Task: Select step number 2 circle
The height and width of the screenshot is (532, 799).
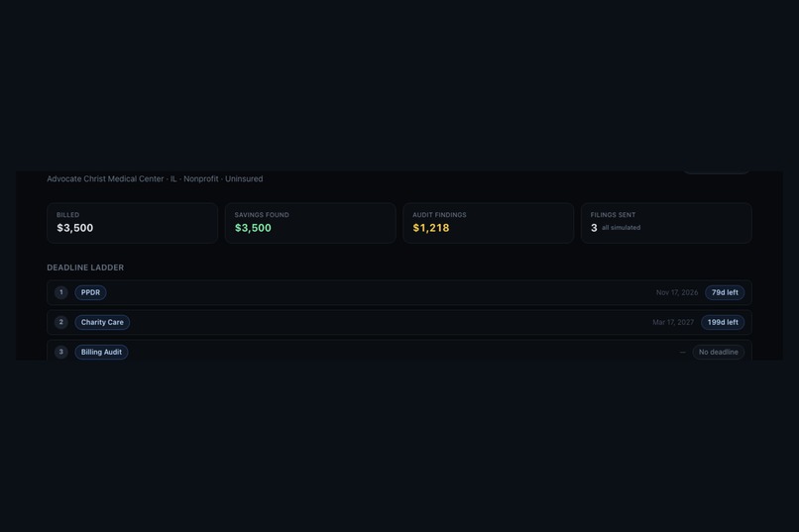Action: tap(61, 322)
